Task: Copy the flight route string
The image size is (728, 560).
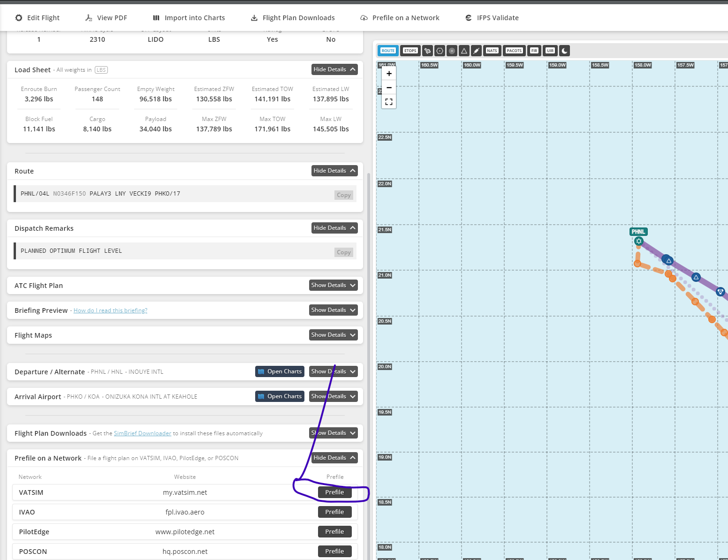Action: click(x=343, y=195)
